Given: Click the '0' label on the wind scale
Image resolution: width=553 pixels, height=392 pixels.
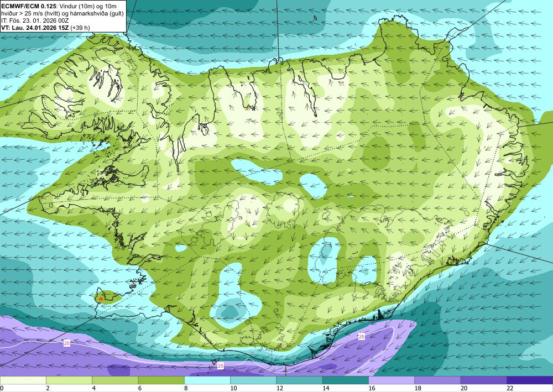Looking at the screenshot, I should point(2,388).
